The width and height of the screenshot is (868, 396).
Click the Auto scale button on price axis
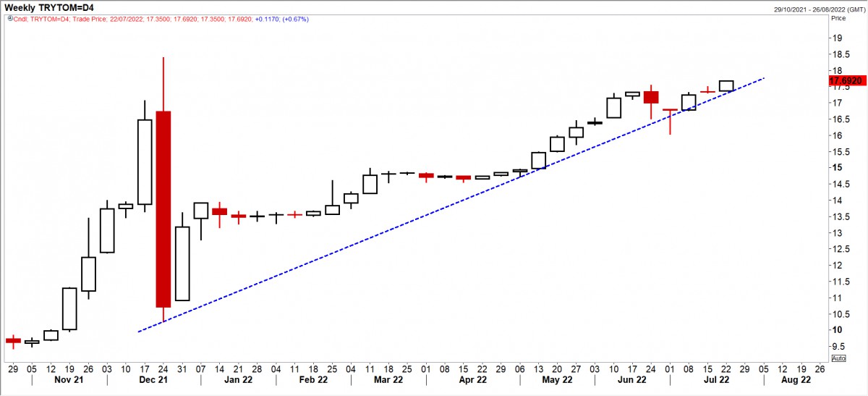(x=838, y=358)
